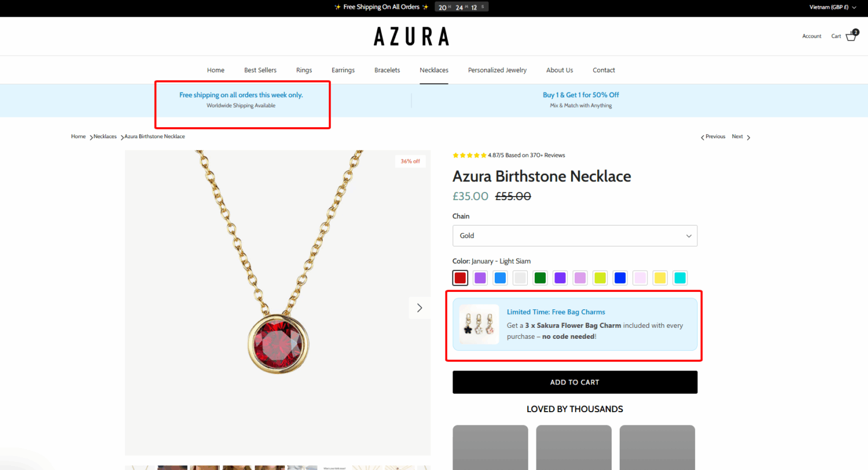Viewport: 868px width, 470px height.
Task: Open the Account link
Action: pyautogui.click(x=811, y=36)
